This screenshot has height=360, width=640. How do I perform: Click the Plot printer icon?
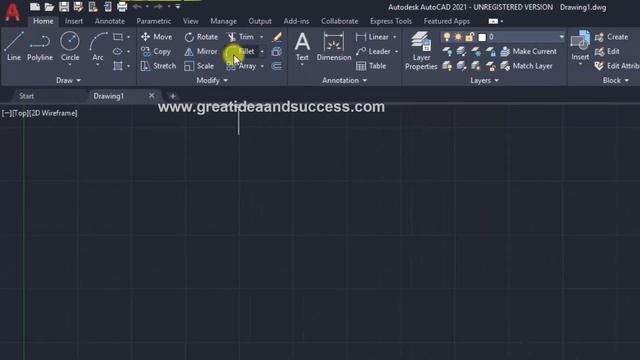coord(122,7)
